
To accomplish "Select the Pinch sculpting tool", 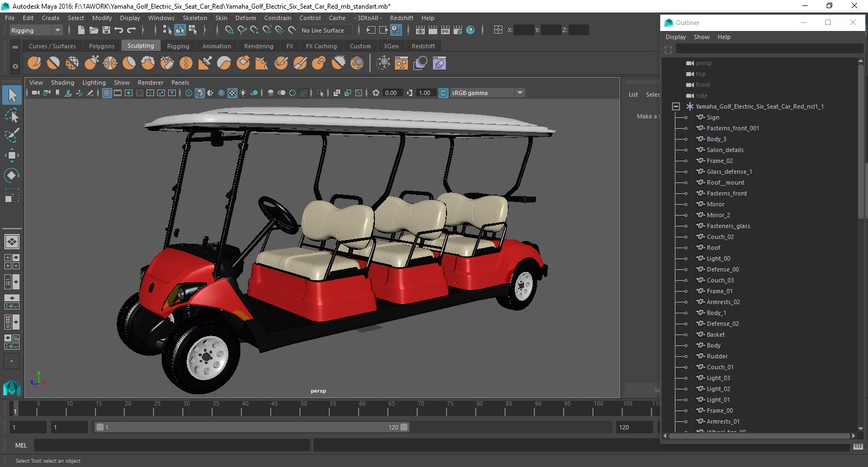I will [x=110, y=63].
